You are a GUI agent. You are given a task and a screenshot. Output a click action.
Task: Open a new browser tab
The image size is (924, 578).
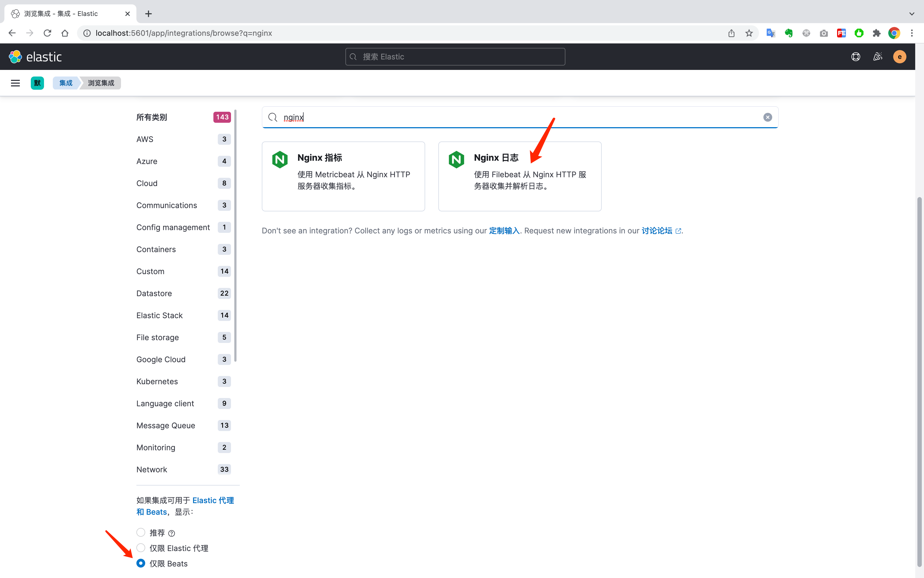(148, 14)
